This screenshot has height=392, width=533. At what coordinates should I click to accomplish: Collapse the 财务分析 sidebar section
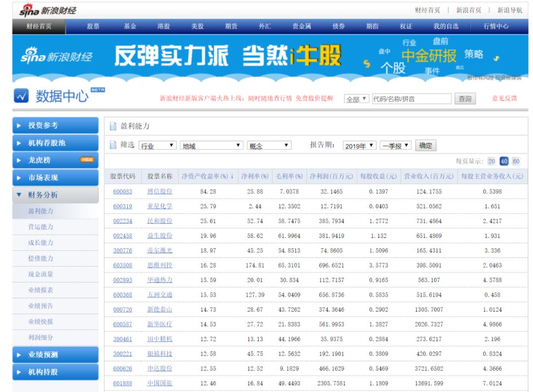55,195
